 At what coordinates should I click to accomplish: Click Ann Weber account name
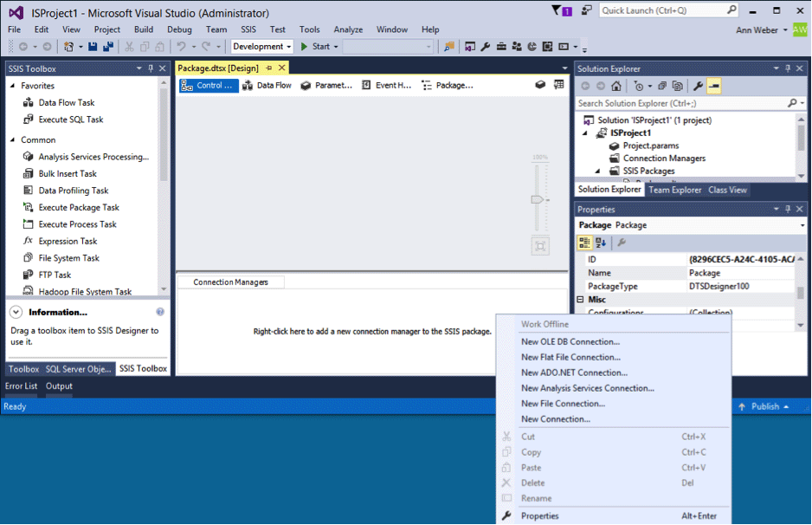(757, 30)
